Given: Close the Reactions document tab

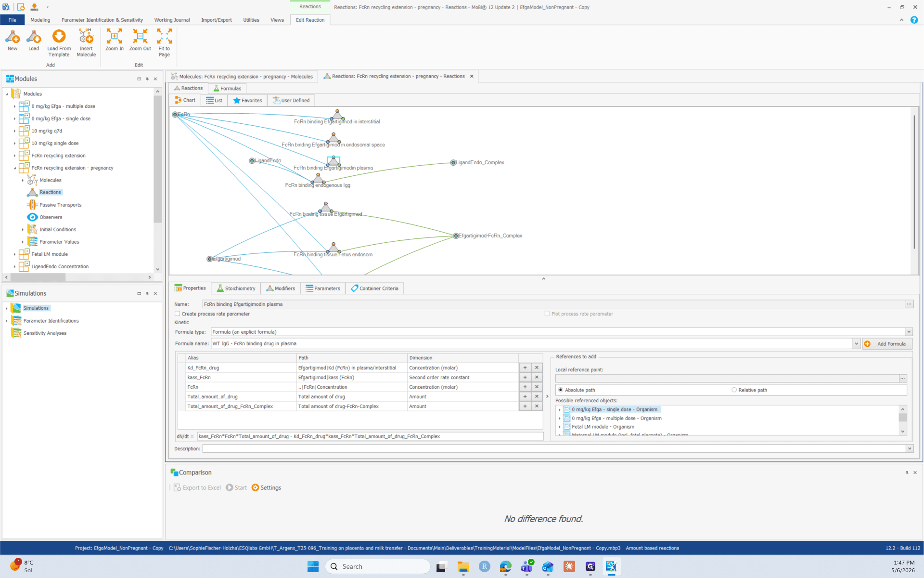Looking at the screenshot, I should (472, 76).
